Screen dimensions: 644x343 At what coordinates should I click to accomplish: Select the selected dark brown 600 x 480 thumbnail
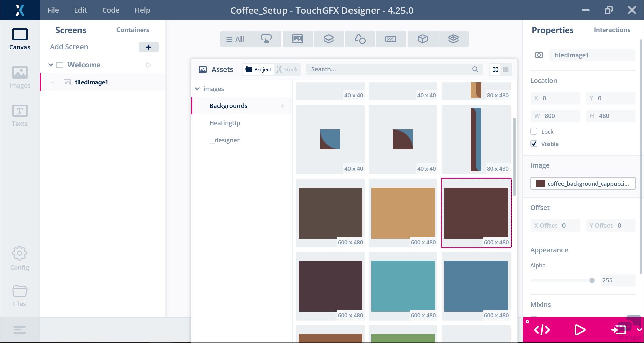tap(476, 213)
